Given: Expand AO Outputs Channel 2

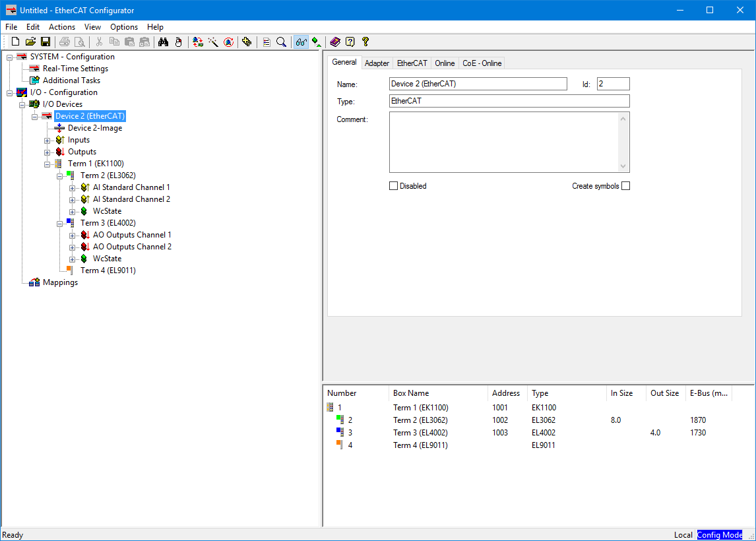Looking at the screenshot, I should coord(72,247).
